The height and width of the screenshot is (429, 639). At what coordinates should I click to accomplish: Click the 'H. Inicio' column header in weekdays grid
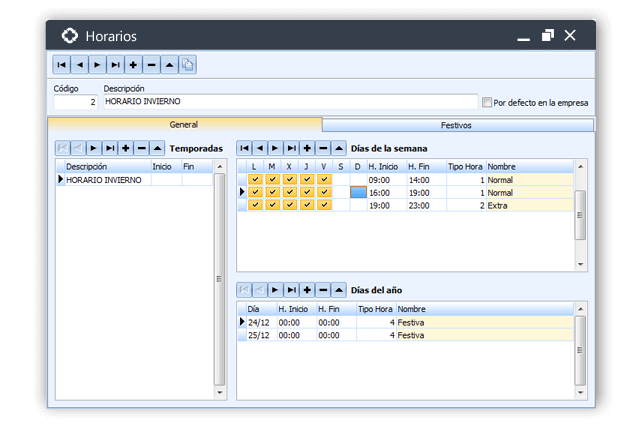(x=383, y=166)
